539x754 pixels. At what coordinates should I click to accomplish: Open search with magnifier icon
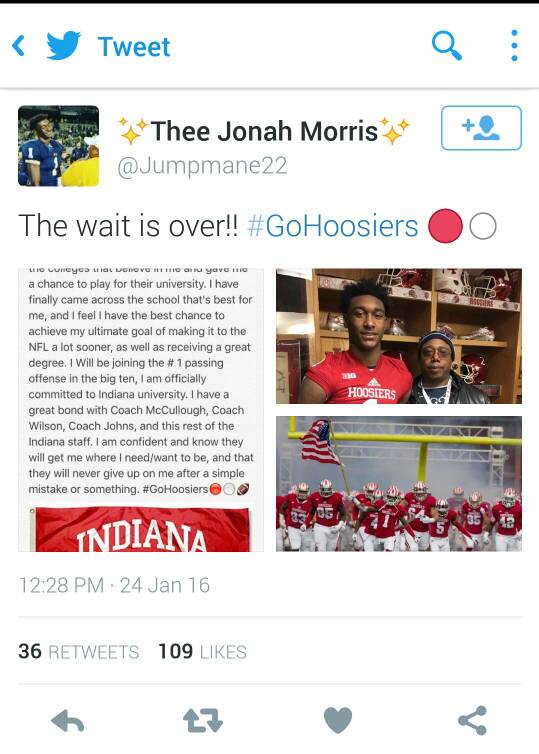pyautogui.click(x=447, y=46)
